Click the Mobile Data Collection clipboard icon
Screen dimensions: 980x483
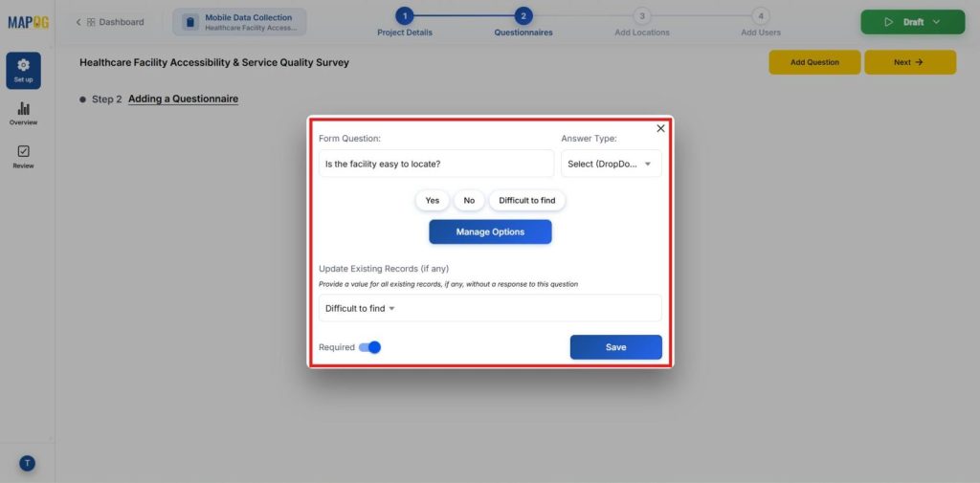pos(190,22)
